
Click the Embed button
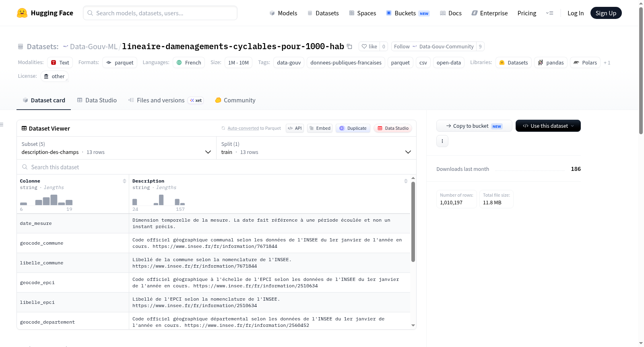(x=319, y=128)
